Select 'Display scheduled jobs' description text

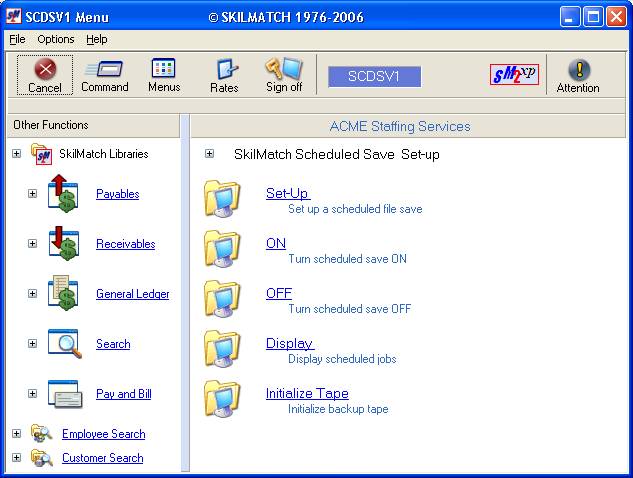click(342, 359)
